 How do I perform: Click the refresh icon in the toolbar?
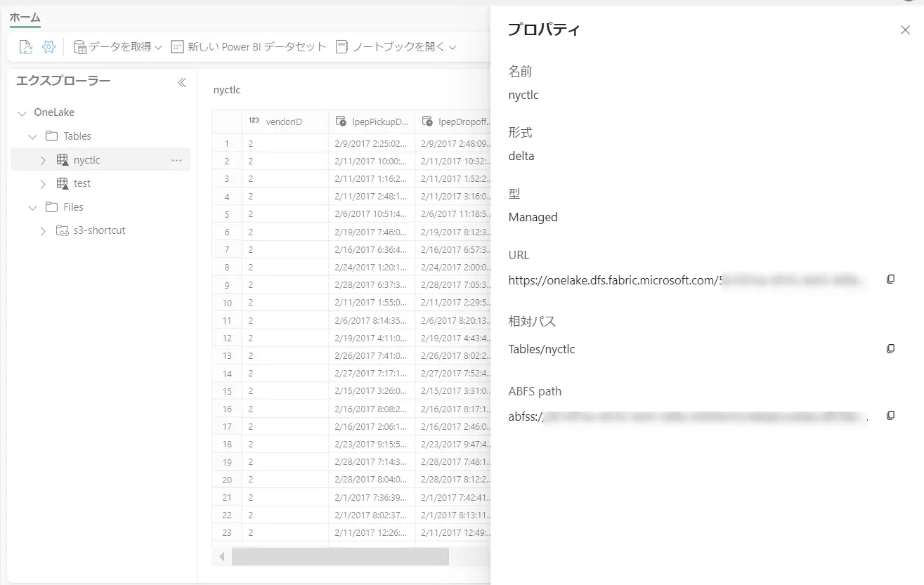(25, 47)
